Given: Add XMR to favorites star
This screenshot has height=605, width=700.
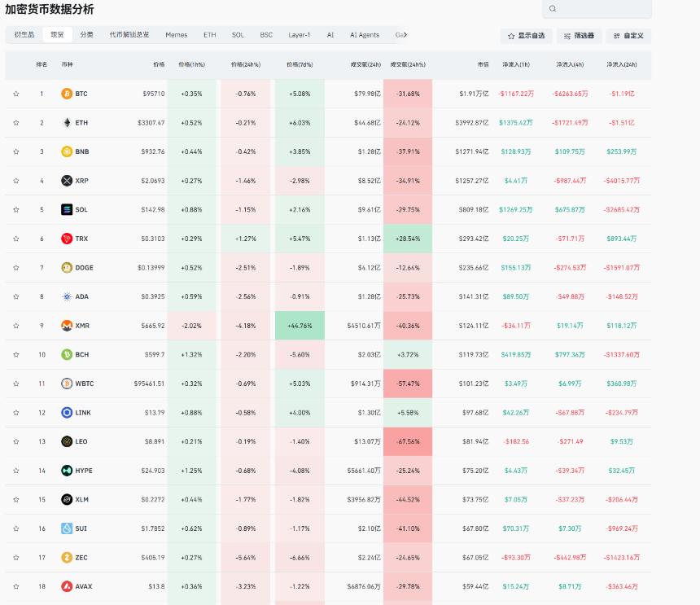Looking at the screenshot, I should [x=16, y=326].
